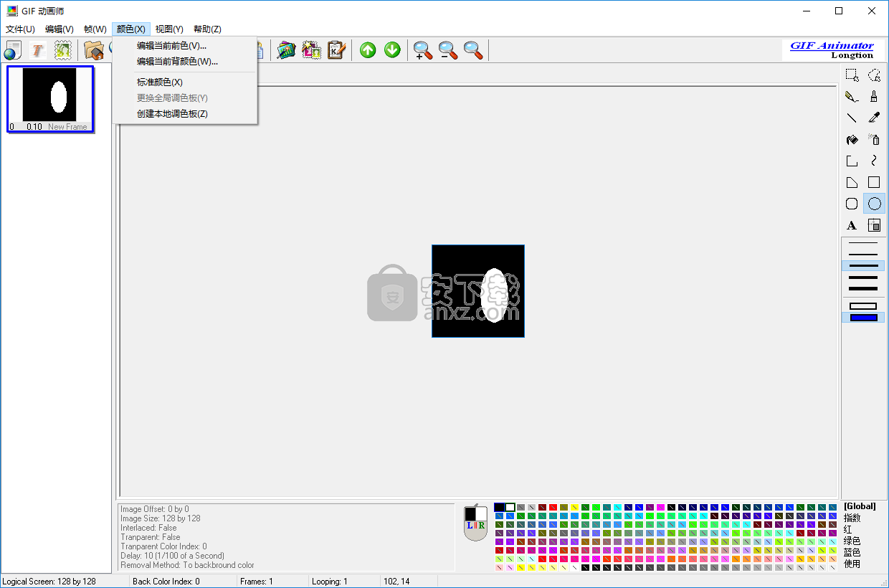Image resolution: width=889 pixels, height=588 pixels.
Task: Pick the spray can tool
Action: point(874,140)
